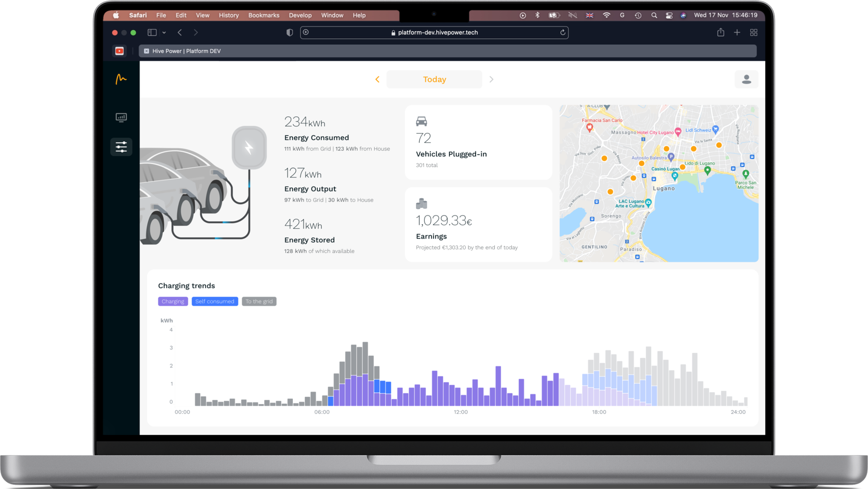Image resolution: width=868 pixels, height=489 pixels.
Task: Click the Projected €1,303.20 earnings note
Action: pyautogui.click(x=467, y=248)
